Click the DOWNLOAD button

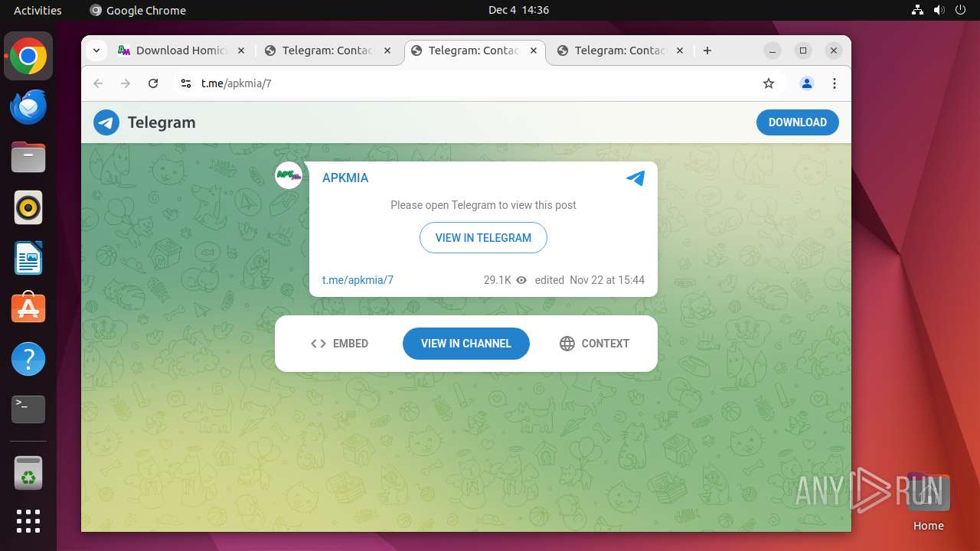pyautogui.click(x=797, y=122)
